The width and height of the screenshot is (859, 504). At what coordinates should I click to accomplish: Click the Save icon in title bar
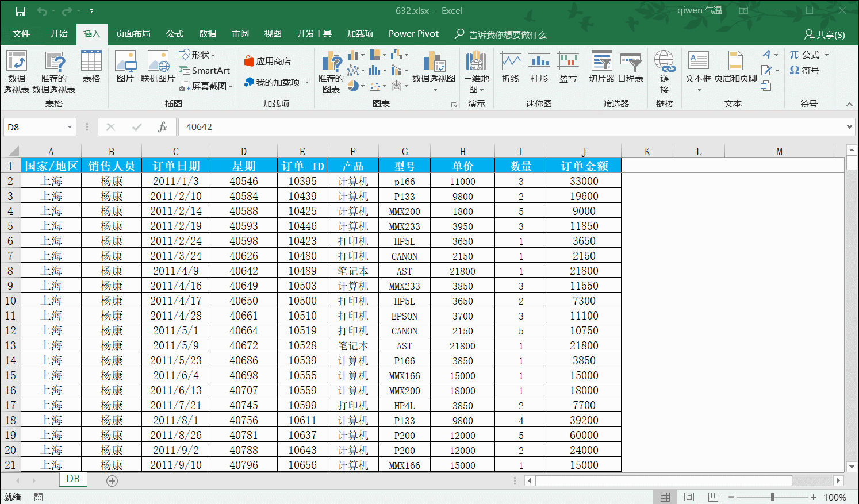coord(21,11)
